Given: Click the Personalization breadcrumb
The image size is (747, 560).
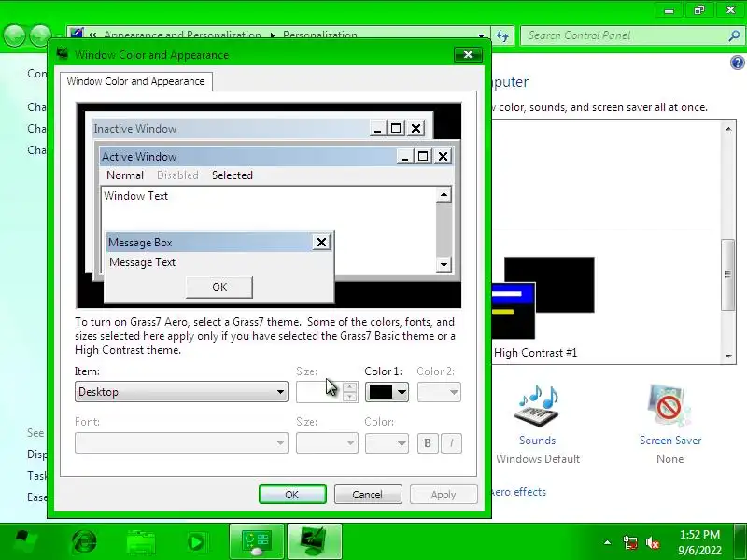Looking at the screenshot, I should [320, 35].
